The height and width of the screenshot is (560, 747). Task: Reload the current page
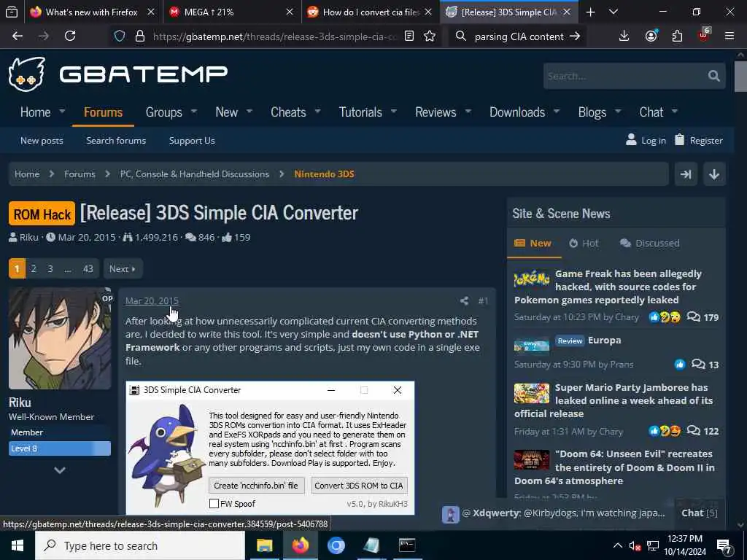(x=70, y=36)
